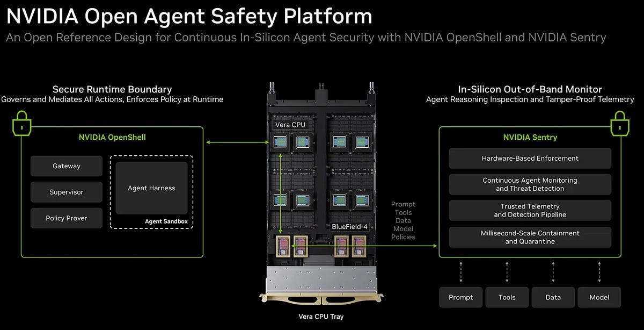Click the Model box beneath NVIDIA Sentry

coord(599,297)
